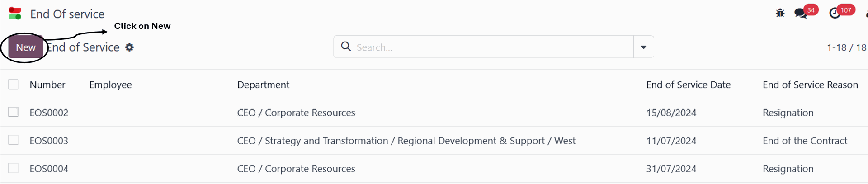The image size is (868, 184).
Task: Open the conversations chat bubble icon
Action: pyautogui.click(x=801, y=13)
